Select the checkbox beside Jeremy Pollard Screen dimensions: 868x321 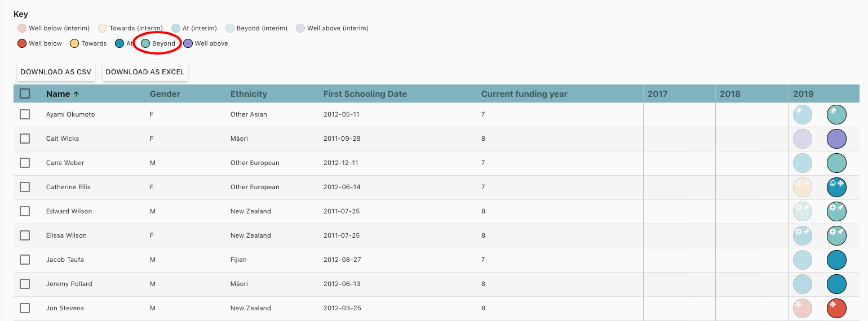[25, 284]
